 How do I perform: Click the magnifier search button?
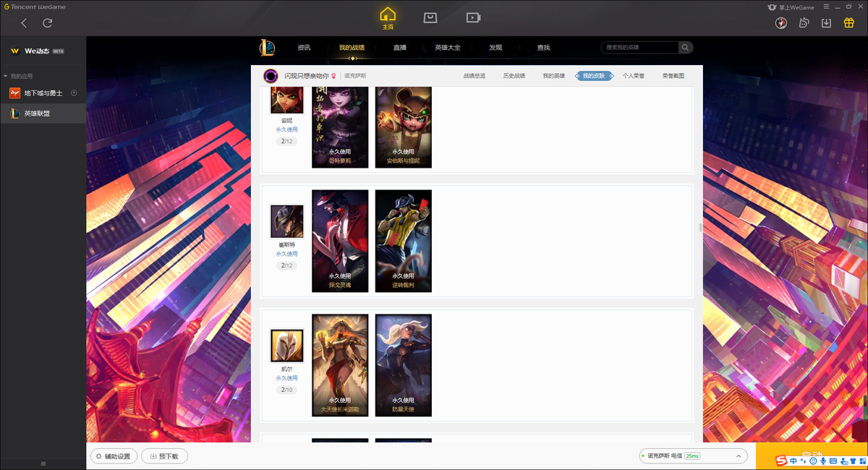pyautogui.click(x=685, y=48)
